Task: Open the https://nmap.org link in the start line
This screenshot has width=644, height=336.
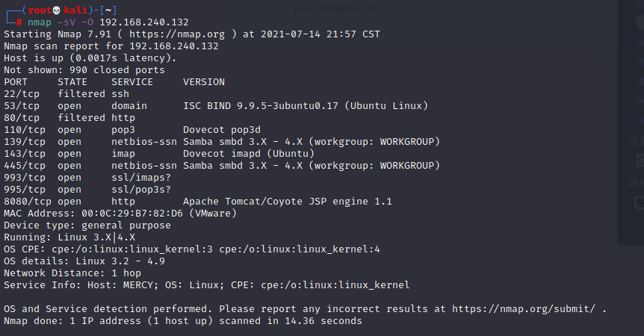Action: [177, 34]
